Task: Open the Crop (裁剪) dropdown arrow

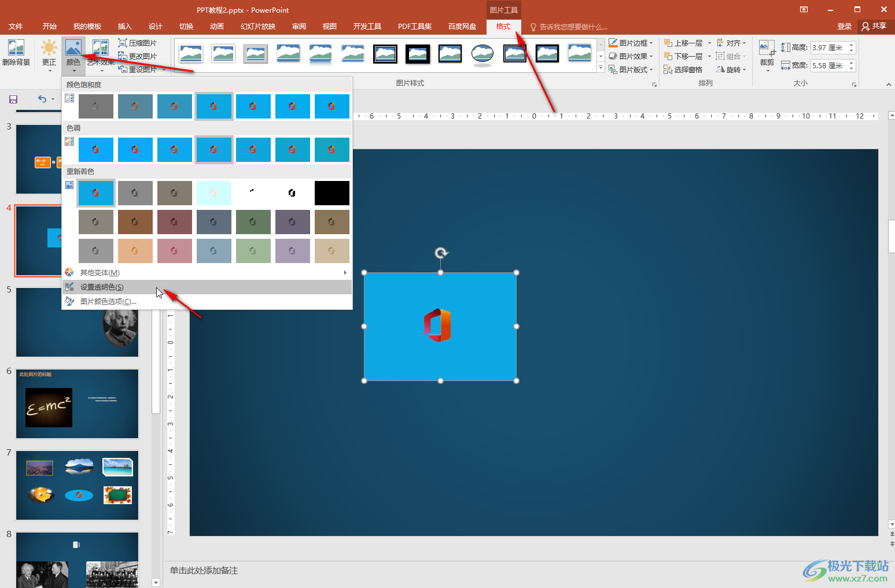Action: pyautogui.click(x=768, y=71)
